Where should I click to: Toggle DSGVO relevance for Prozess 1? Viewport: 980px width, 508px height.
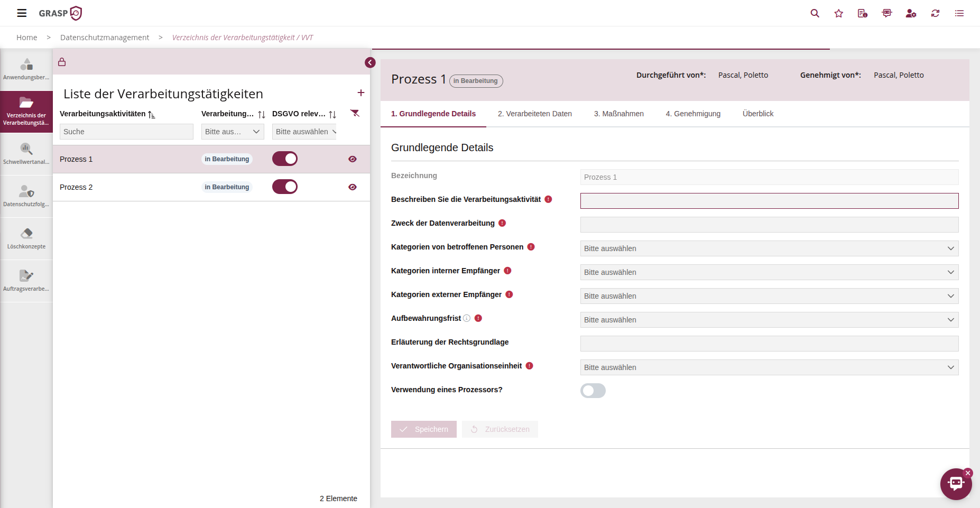coord(285,159)
